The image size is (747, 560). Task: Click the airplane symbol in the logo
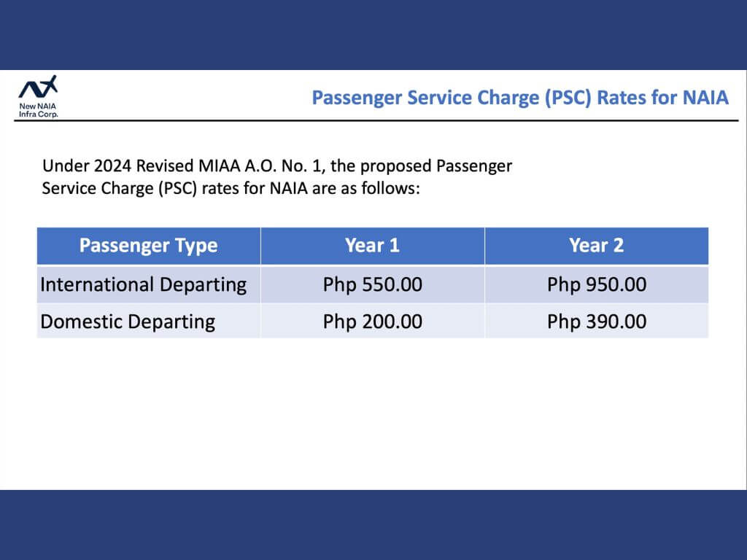click(49, 84)
